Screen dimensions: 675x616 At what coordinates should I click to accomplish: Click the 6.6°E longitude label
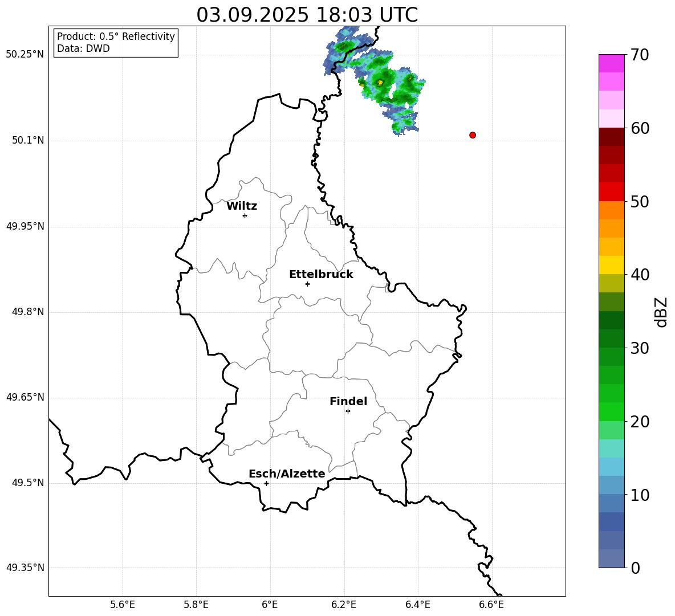pyautogui.click(x=491, y=605)
